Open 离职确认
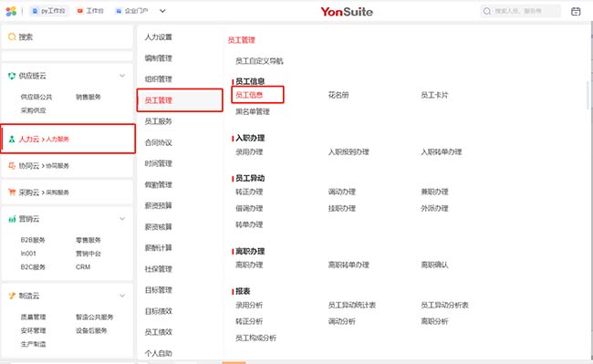This screenshot has height=364, width=593. pos(434,265)
